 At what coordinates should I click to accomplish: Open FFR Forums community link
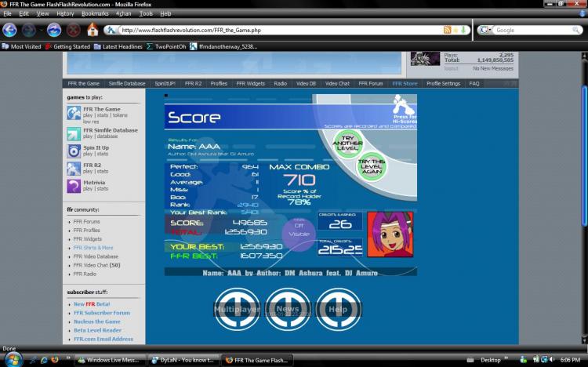(86, 222)
